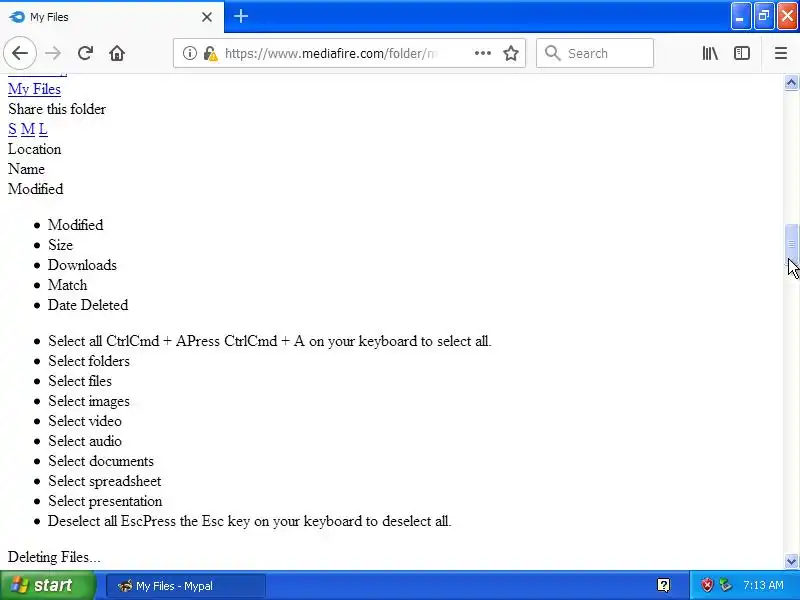
Task: Click the Modified label above the list
Action: pyautogui.click(x=36, y=189)
